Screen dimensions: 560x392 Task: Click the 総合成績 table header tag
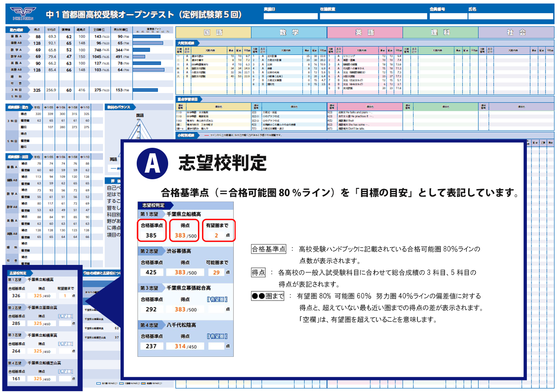17,30
